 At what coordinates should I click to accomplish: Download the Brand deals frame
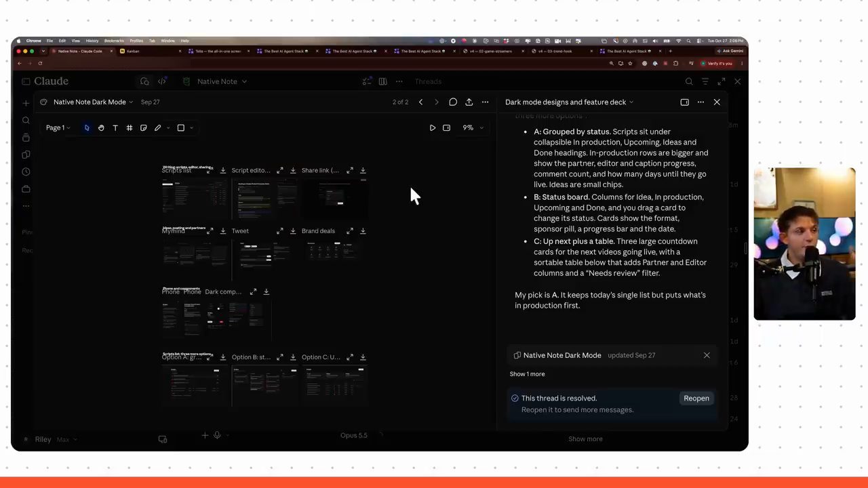coord(363,231)
